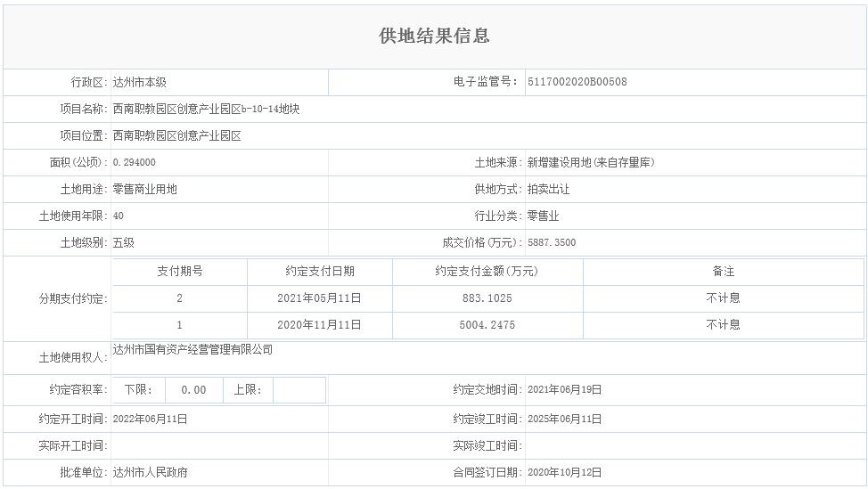868x489 pixels.
Task: Select payment amount 883.1025
Action: [487, 298]
